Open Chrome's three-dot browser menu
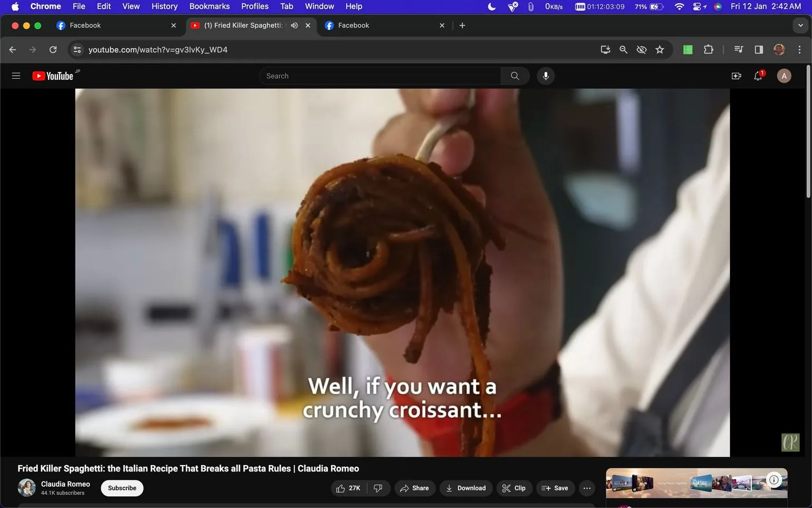The width and height of the screenshot is (812, 508). pos(800,49)
